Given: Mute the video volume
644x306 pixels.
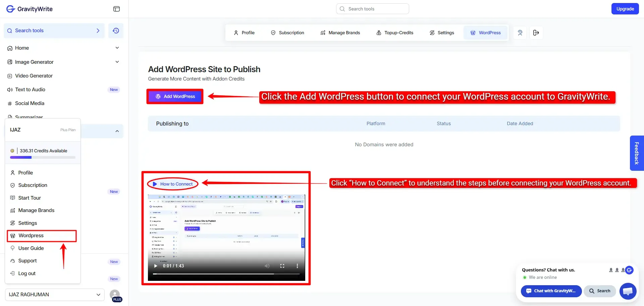Looking at the screenshot, I should (x=267, y=266).
